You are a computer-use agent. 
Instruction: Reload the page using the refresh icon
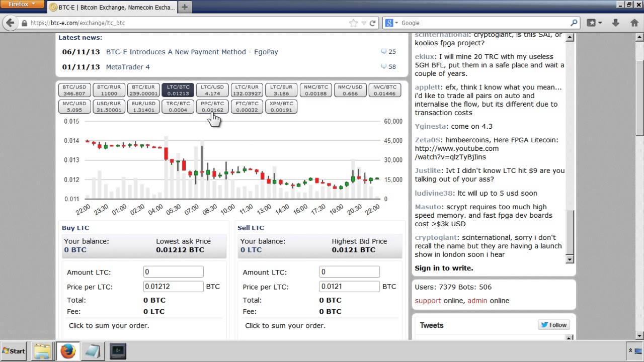click(373, 23)
